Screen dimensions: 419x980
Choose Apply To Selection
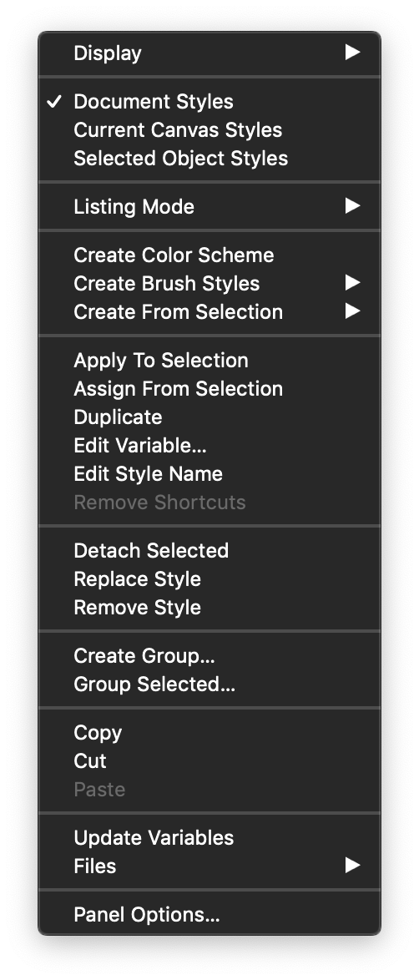tap(209, 360)
